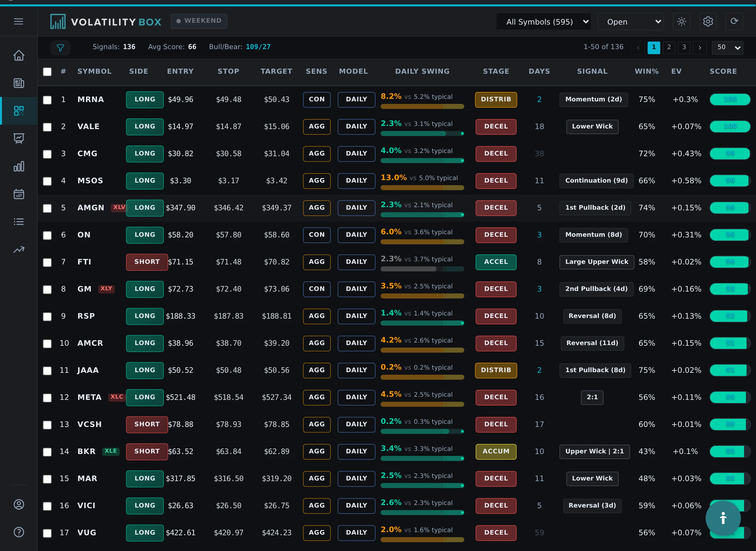Viewport: 756px width, 551px height.
Task: Toggle light theme with sun icon
Action: point(681,22)
